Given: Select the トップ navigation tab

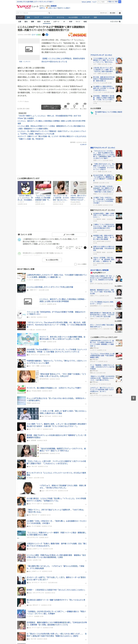Looking at the screenshot, I should click(20, 17).
